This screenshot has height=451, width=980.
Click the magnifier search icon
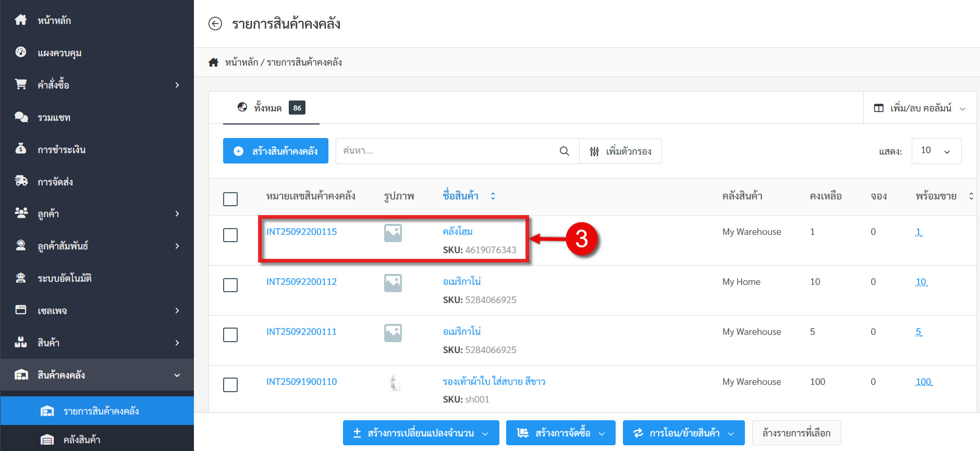pyautogui.click(x=564, y=151)
